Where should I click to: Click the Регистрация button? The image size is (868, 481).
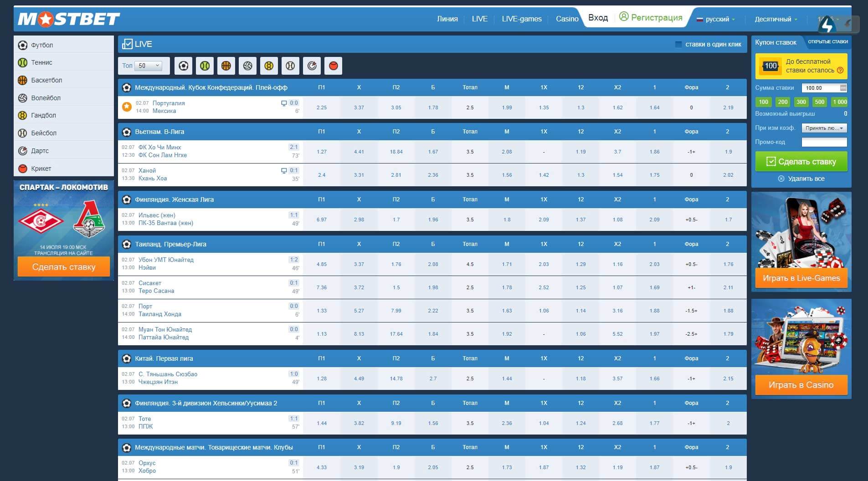(651, 17)
